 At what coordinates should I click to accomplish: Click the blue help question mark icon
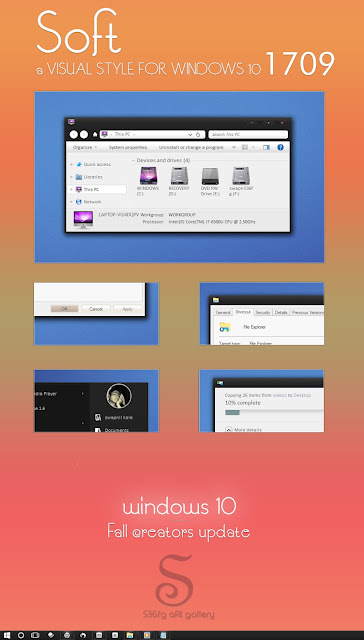click(x=280, y=147)
